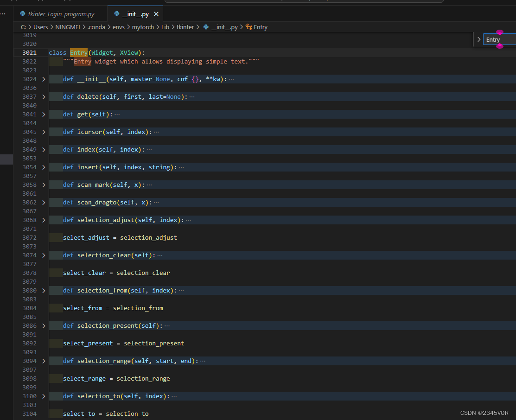Click select_to assignment on line 3104
Viewport: 516px width, 420px height.
coord(106,414)
